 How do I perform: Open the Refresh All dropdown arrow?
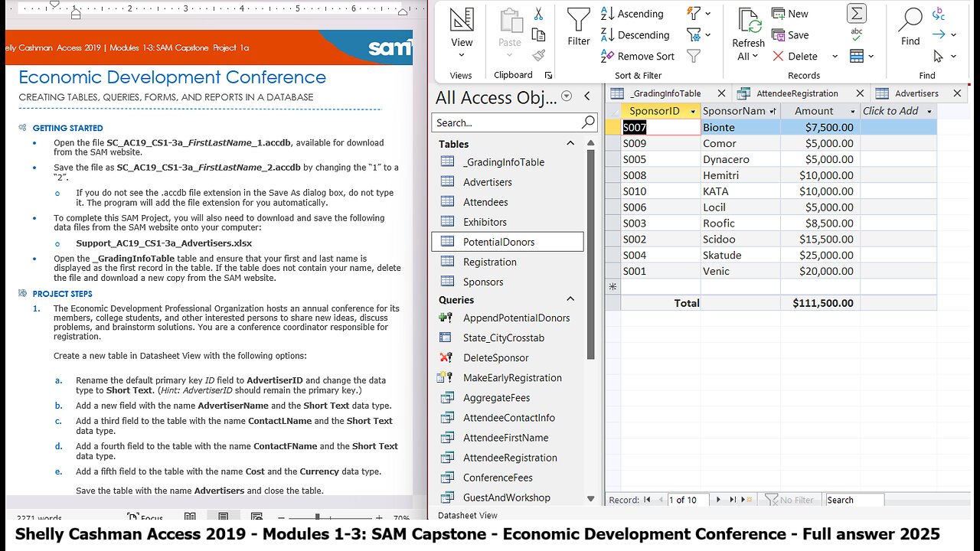coord(755,56)
